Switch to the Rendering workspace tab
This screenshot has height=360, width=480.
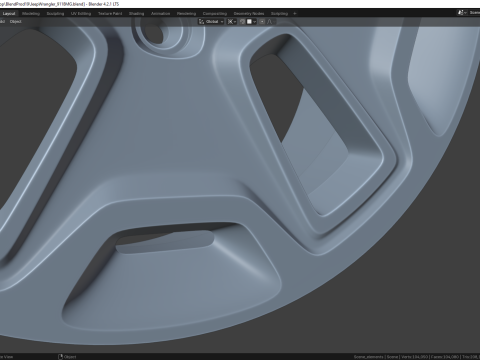(186, 14)
